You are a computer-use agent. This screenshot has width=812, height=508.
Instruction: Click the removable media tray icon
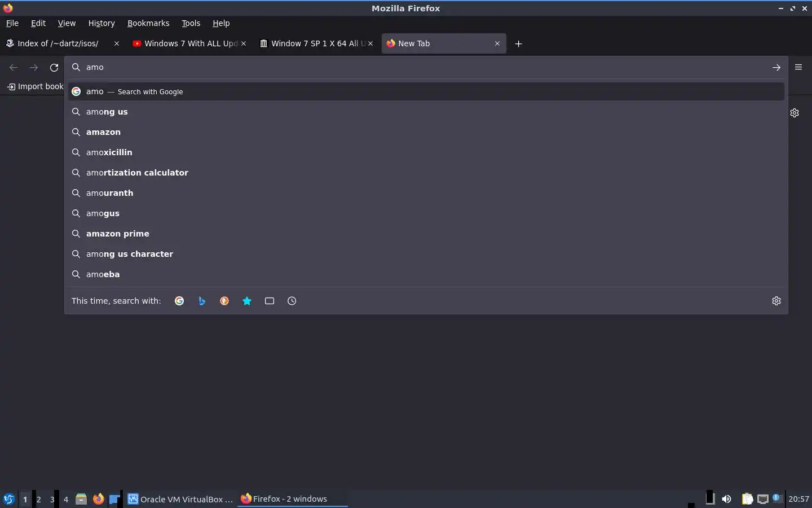point(710,498)
